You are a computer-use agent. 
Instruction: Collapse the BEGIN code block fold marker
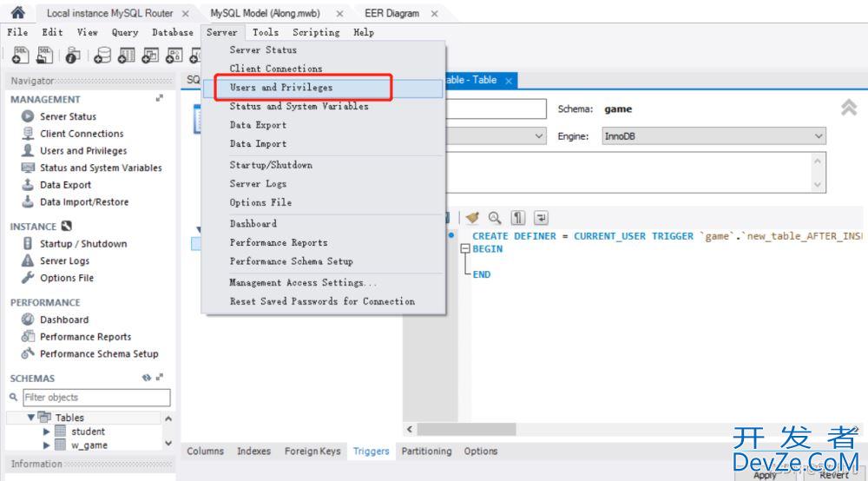[x=465, y=249]
